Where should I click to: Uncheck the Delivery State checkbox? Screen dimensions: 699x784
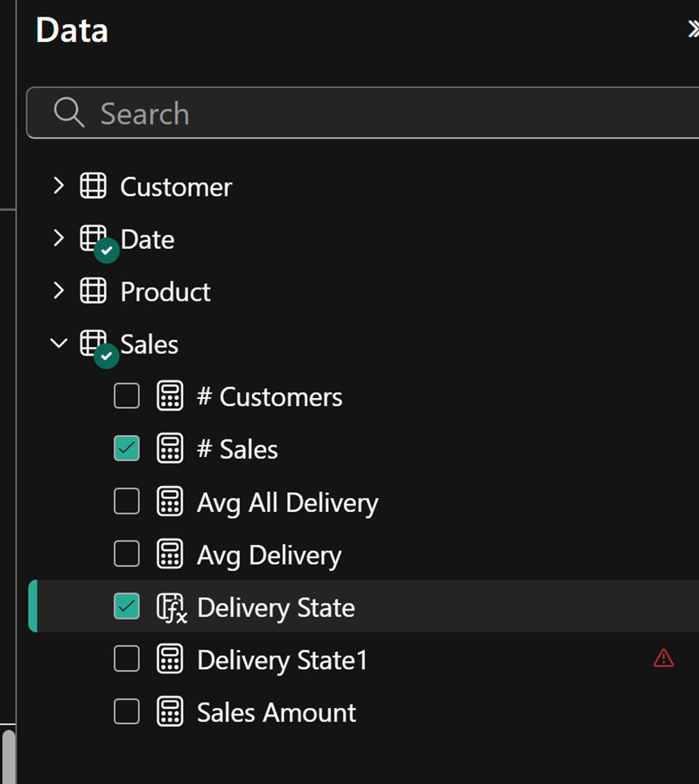click(127, 606)
